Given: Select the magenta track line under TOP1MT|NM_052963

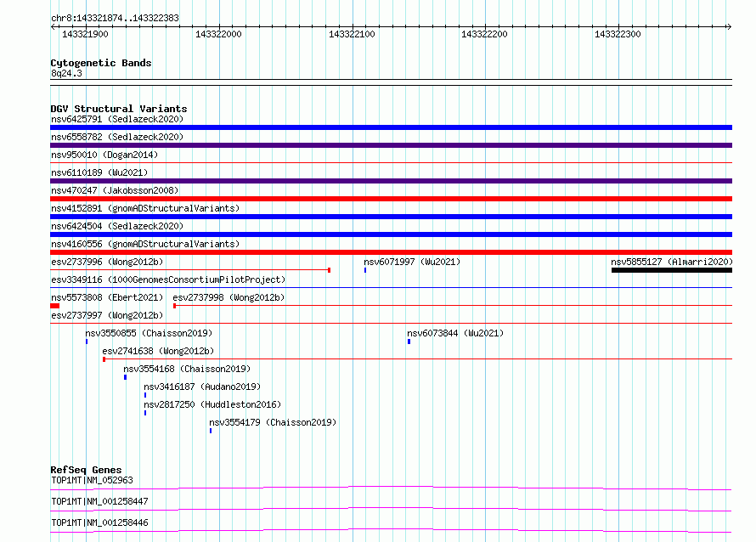Looking at the screenshot, I should (x=391, y=488).
